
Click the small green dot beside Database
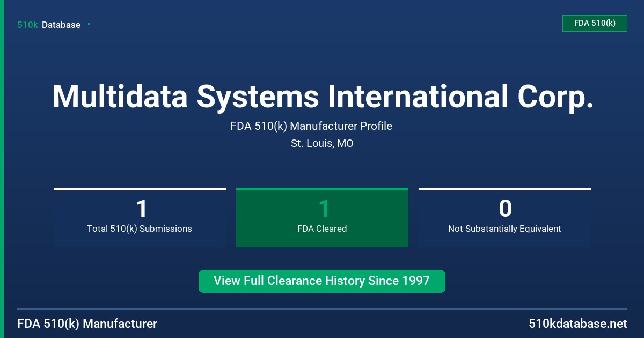pyautogui.click(x=89, y=24)
